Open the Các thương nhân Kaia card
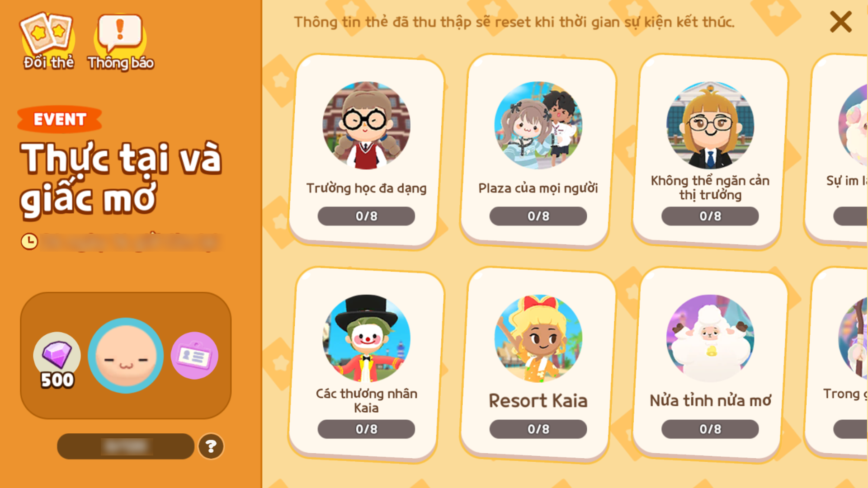The width and height of the screenshot is (868, 488). click(366, 364)
